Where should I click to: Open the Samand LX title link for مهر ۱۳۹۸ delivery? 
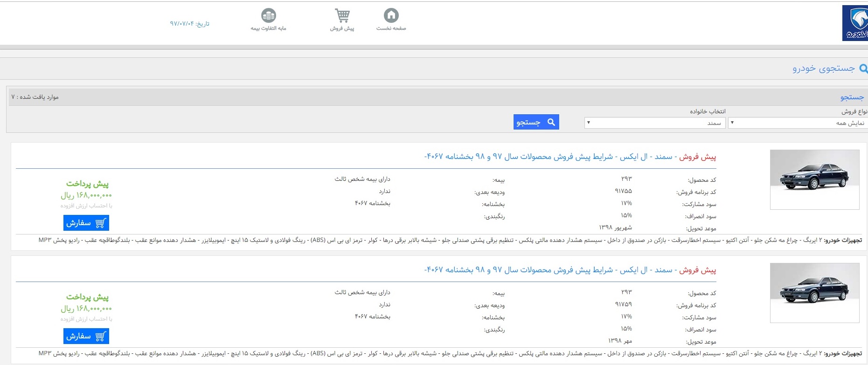[x=570, y=270]
